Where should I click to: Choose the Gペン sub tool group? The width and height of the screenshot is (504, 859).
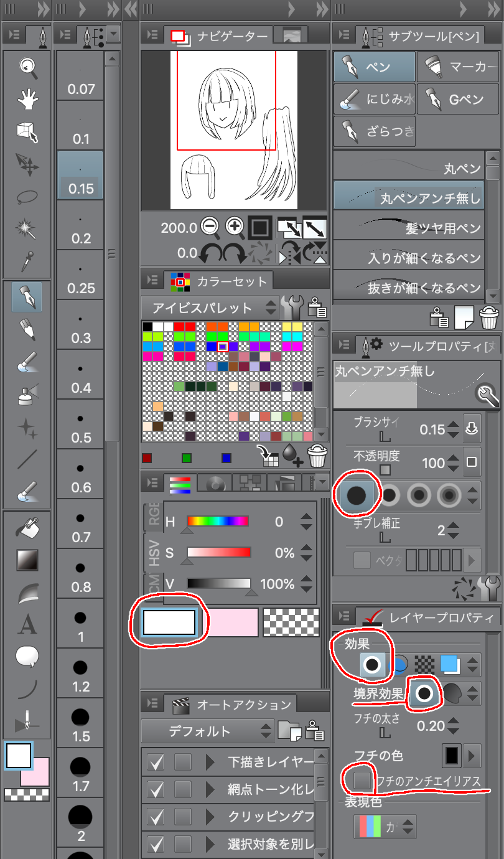[x=459, y=99]
